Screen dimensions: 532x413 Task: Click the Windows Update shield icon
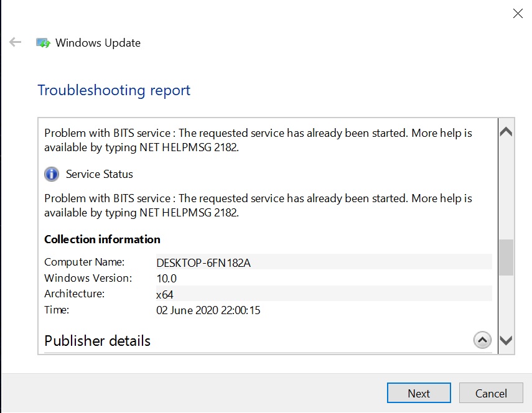point(43,43)
